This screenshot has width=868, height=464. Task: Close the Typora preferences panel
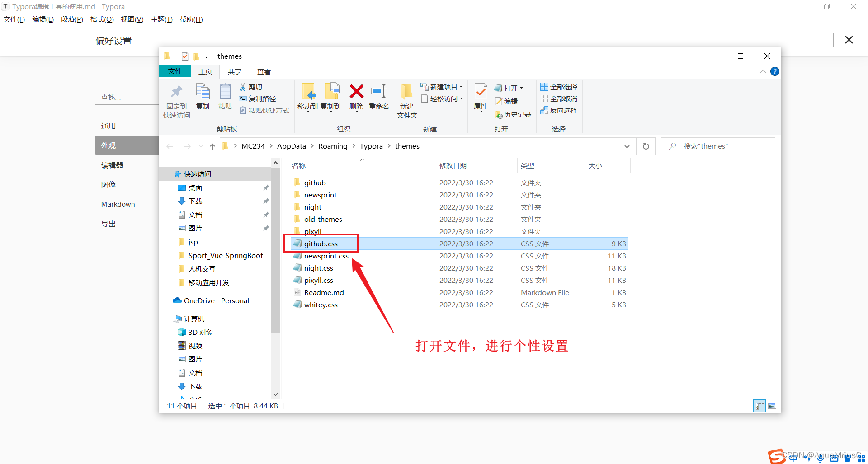849,40
